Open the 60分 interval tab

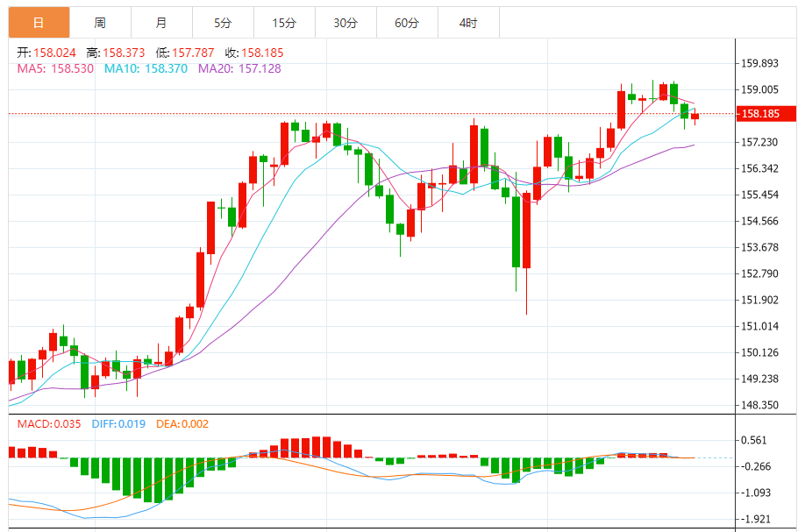pos(407,23)
